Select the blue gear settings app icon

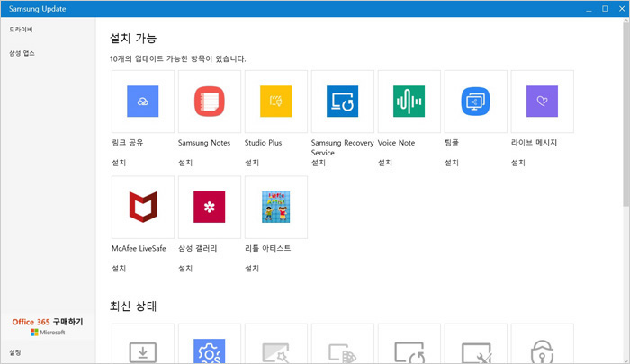[210, 351]
